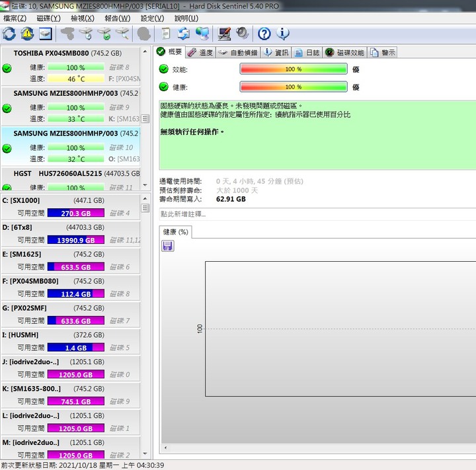The height and width of the screenshot is (470, 476).
Task: Switch to the 磁碟效能 tab
Action: 345,52
